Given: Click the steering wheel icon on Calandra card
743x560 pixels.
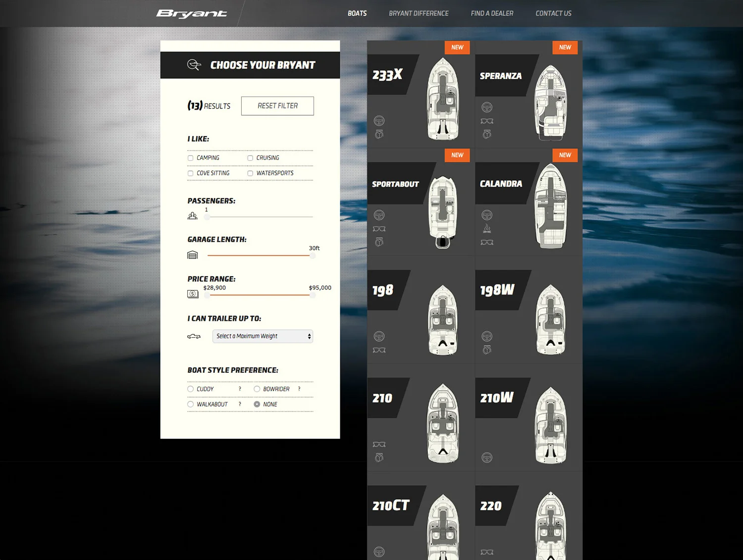Looking at the screenshot, I should (x=487, y=215).
